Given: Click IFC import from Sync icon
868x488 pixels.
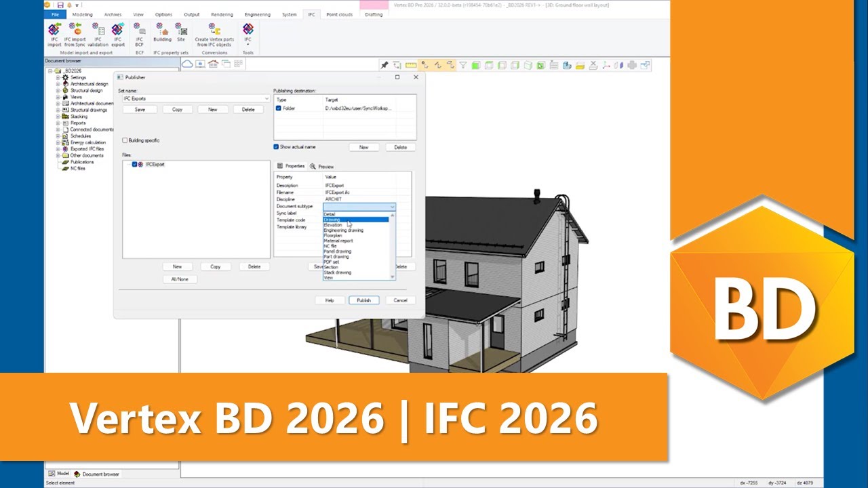Looking at the screenshot, I should [75, 34].
